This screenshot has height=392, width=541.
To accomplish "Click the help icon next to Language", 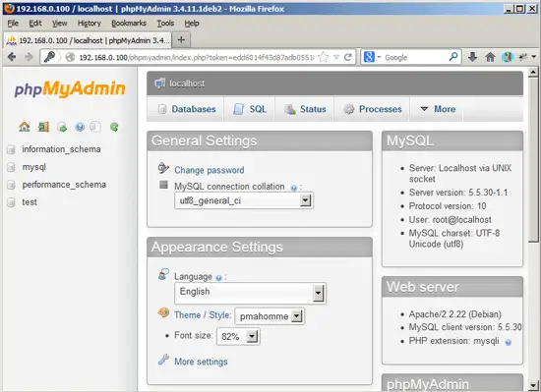I will (218, 278).
